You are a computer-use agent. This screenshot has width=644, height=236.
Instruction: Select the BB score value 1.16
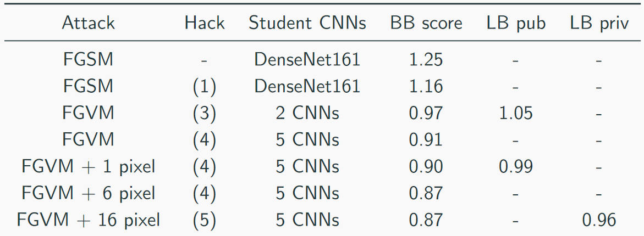click(426, 86)
